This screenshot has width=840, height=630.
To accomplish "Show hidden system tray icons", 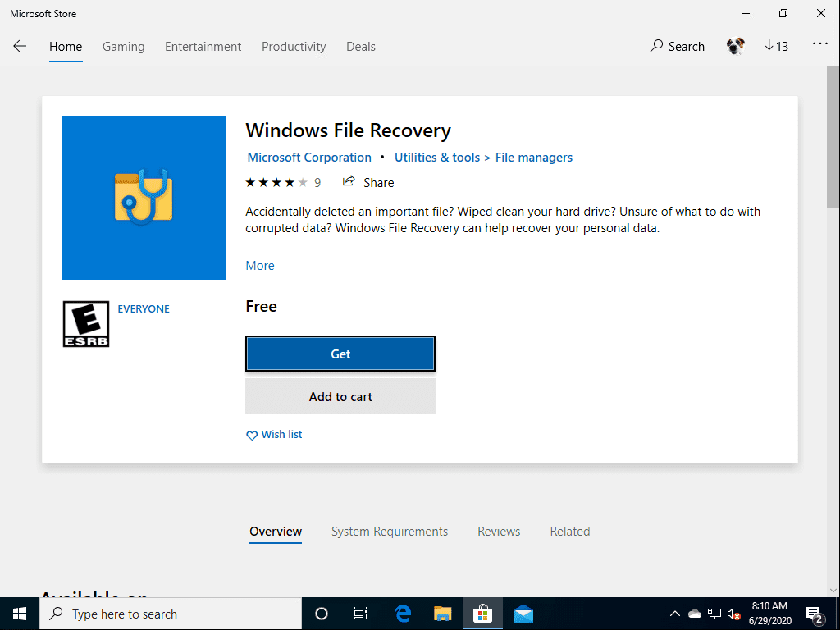I will pyautogui.click(x=675, y=614).
